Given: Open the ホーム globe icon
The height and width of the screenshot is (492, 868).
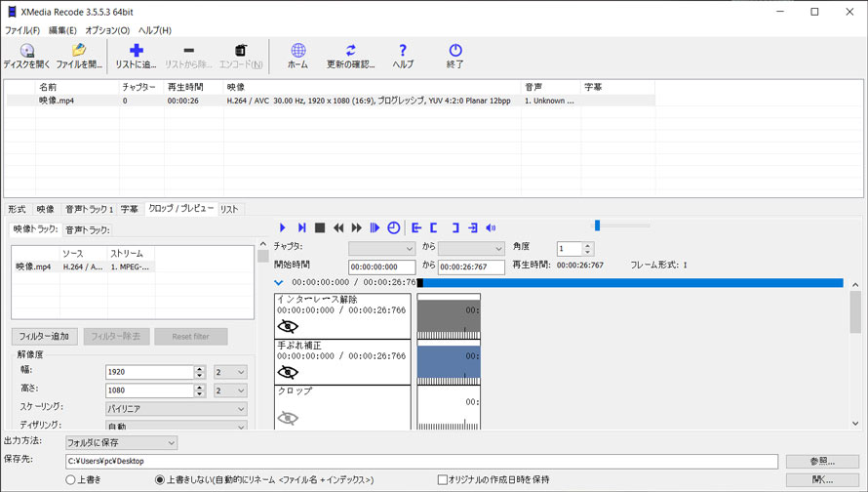Looking at the screenshot, I should (297, 51).
